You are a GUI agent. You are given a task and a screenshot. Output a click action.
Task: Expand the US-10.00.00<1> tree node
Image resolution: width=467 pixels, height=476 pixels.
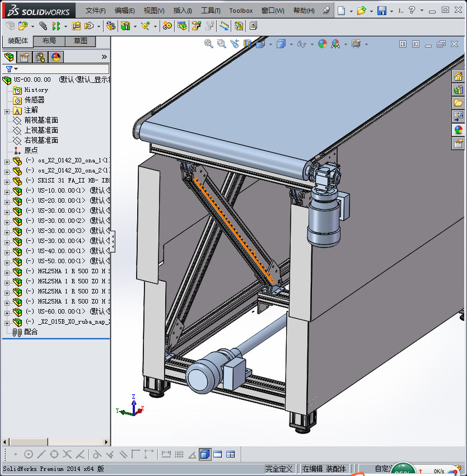(7, 192)
